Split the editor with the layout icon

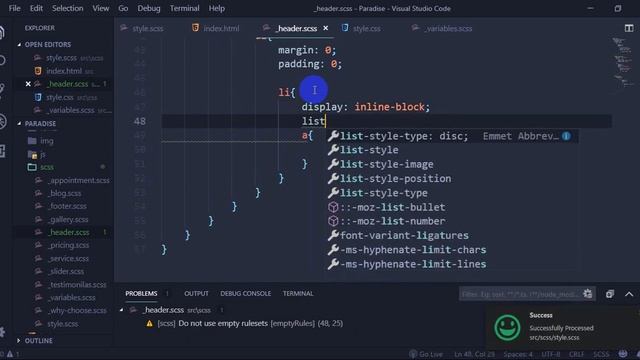click(629, 28)
